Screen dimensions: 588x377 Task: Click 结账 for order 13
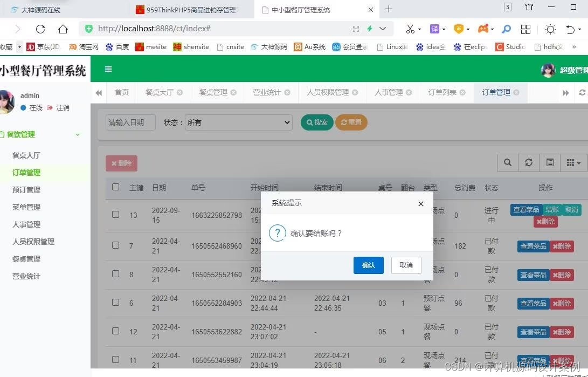552,209
